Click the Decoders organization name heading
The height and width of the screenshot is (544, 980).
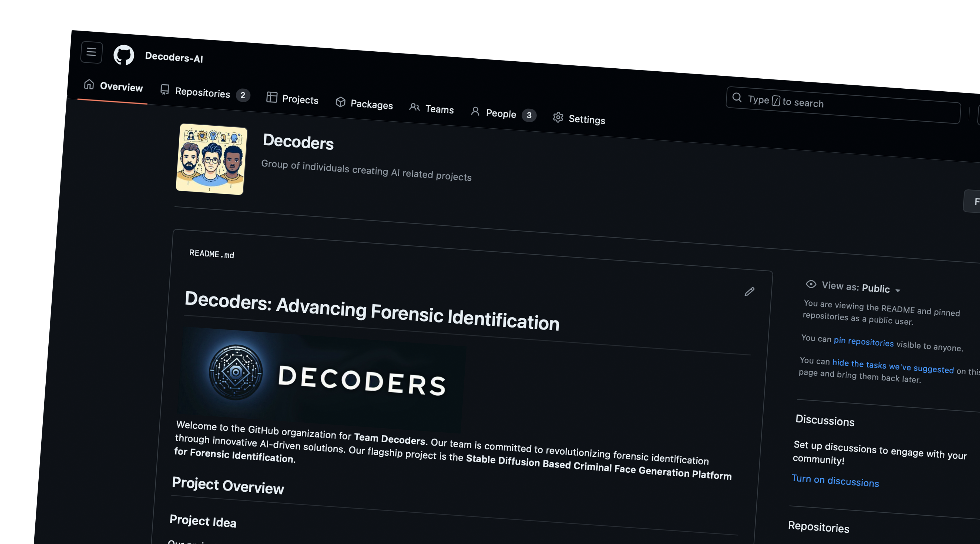pos(298,142)
